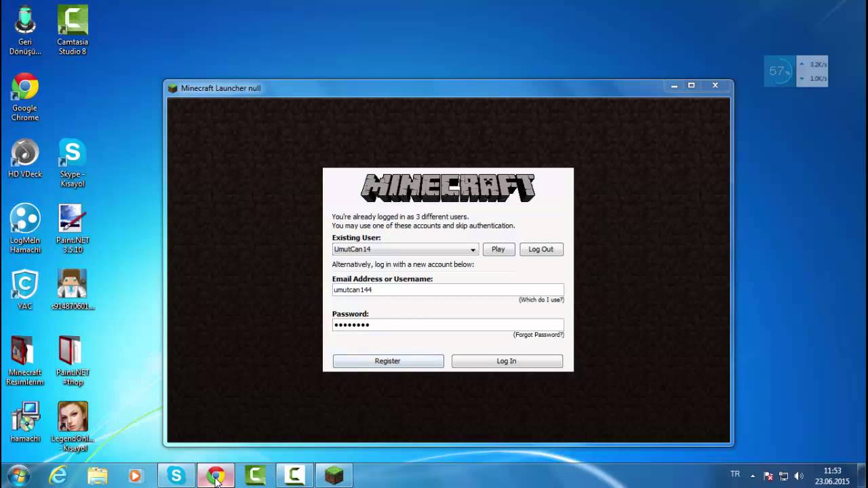Switch to second Camtasia taskbar icon
Viewport: 868px width, 488px height.
click(x=294, y=475)
